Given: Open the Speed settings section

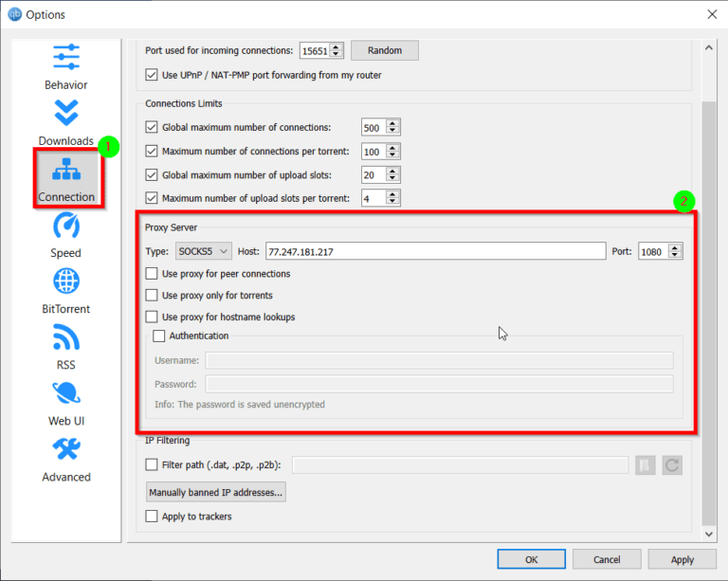Looking at the screenshot, I should [x=66, y=234].
